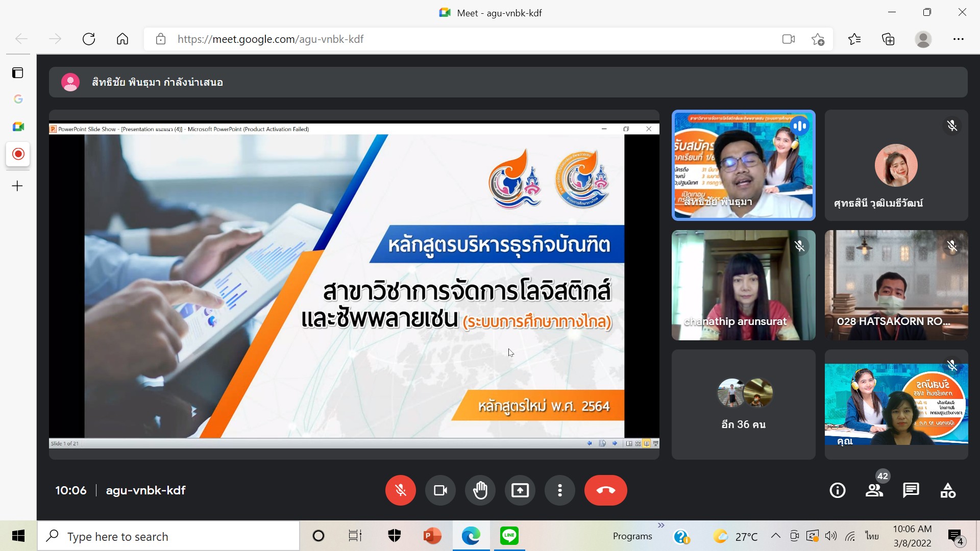The image size is (980, 551).
Task: Click the Present now screen share icon
Action: 520,490
